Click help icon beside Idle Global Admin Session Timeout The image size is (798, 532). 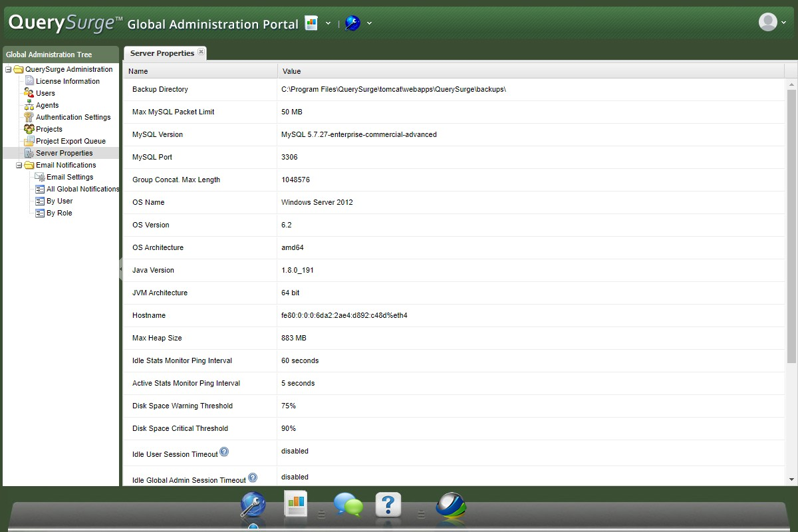click(x=253, y=477)
